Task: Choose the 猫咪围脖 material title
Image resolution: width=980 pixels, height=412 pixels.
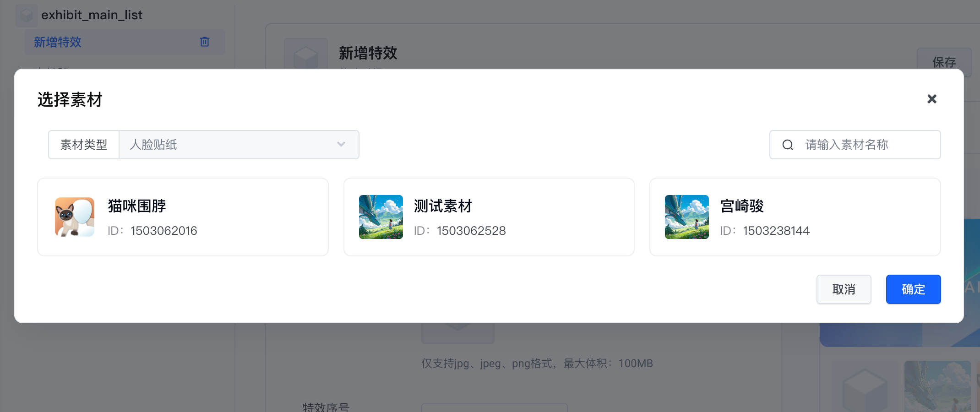Action: click(137, 206)
